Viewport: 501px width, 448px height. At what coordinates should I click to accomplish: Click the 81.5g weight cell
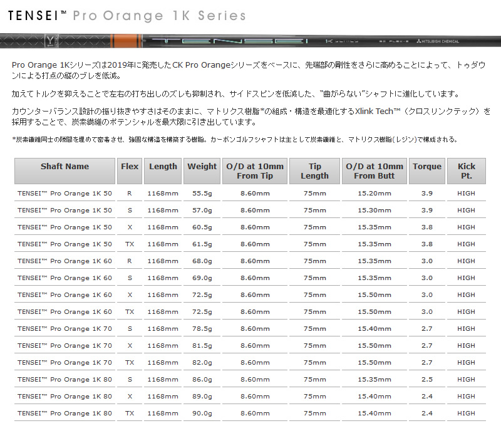(202, 346)
